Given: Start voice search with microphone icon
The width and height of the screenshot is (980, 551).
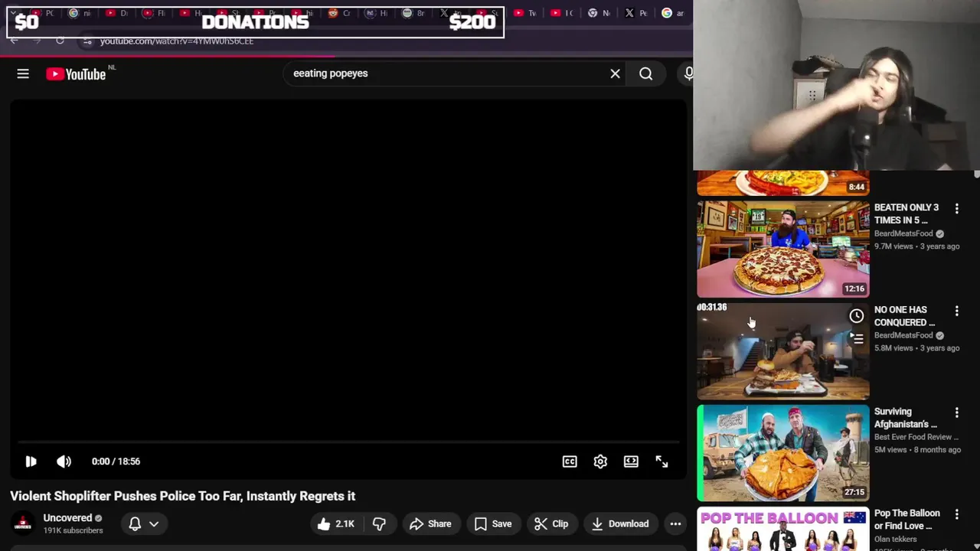Looking at the screenshot, I should point(688,73).
